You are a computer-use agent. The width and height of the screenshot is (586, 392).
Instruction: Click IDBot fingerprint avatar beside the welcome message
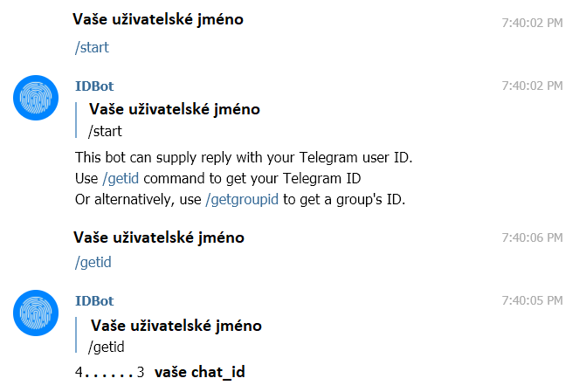point(36,98)
